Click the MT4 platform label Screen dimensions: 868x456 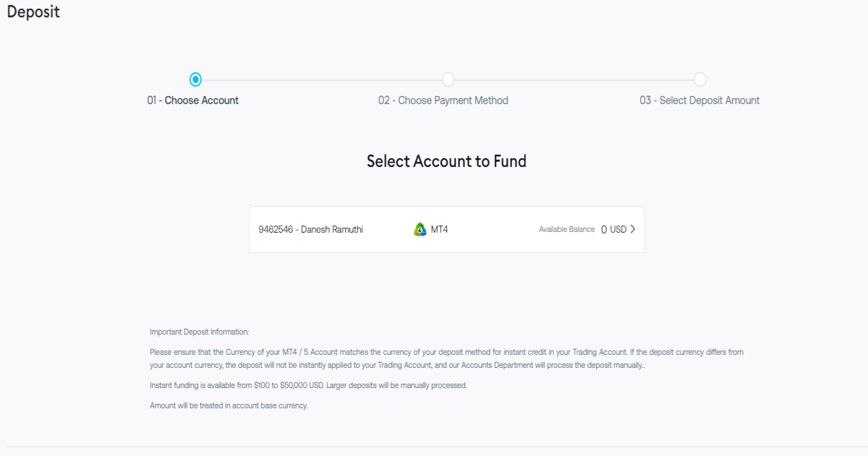tap(440, 230)
